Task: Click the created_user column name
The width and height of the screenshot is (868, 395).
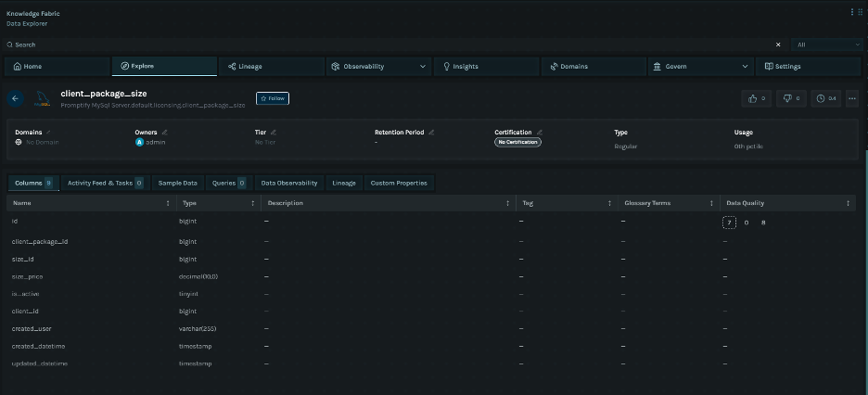Action: pyautogui.click(x=32, y=328)
